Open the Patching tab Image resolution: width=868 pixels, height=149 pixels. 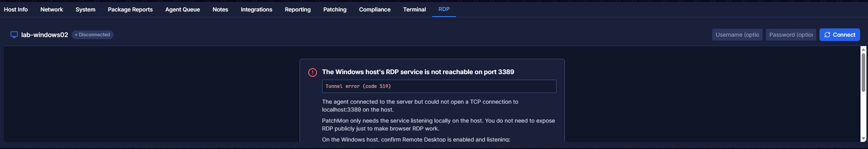335,9
